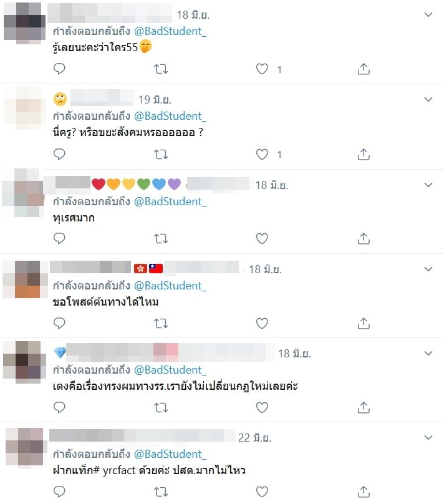Like the tweet saying รู้เลยนะคะว่าใคร55
444x504 pixels.
(x=262, y=69)
